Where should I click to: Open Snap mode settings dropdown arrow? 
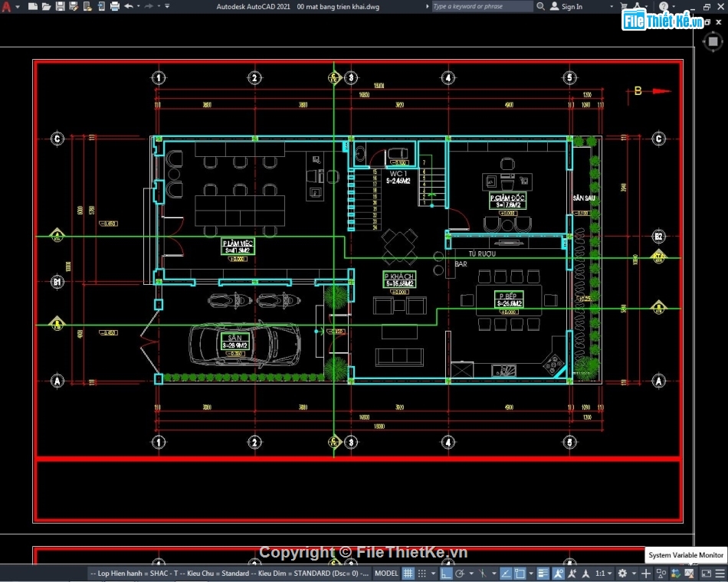(433, 574)
